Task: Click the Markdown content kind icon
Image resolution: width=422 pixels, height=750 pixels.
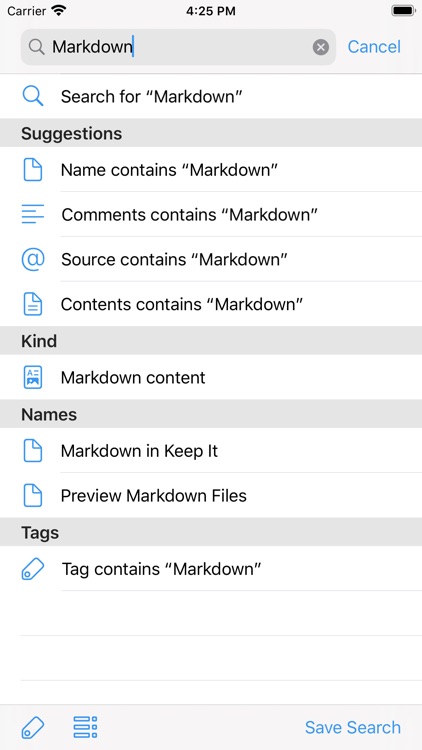Action: click(x=33, y=377)
